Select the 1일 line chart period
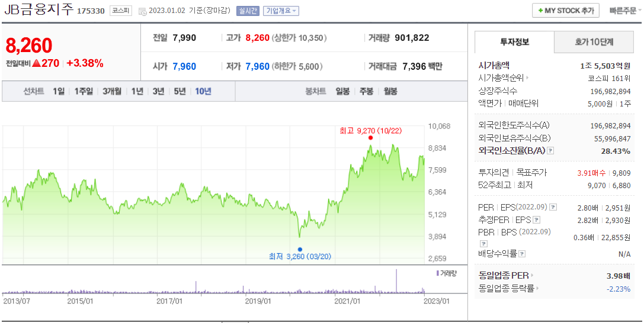Screen dimensions: 644x323 [x=58, y=91]
